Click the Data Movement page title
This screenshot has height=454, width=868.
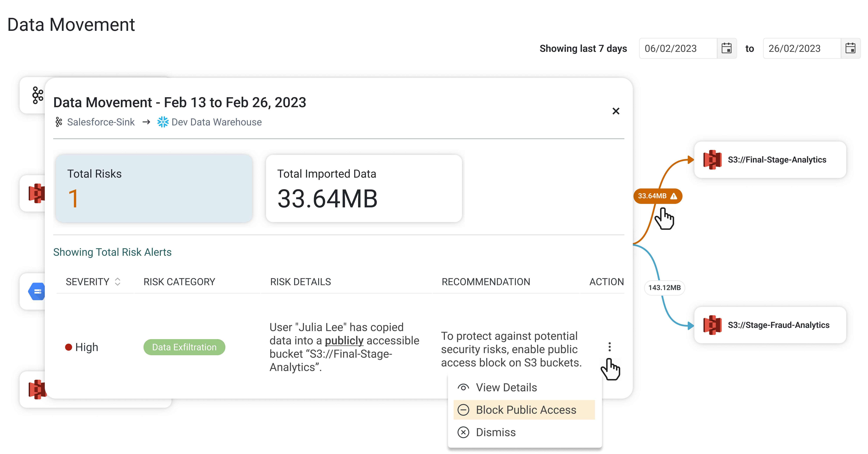pos(71,25)
